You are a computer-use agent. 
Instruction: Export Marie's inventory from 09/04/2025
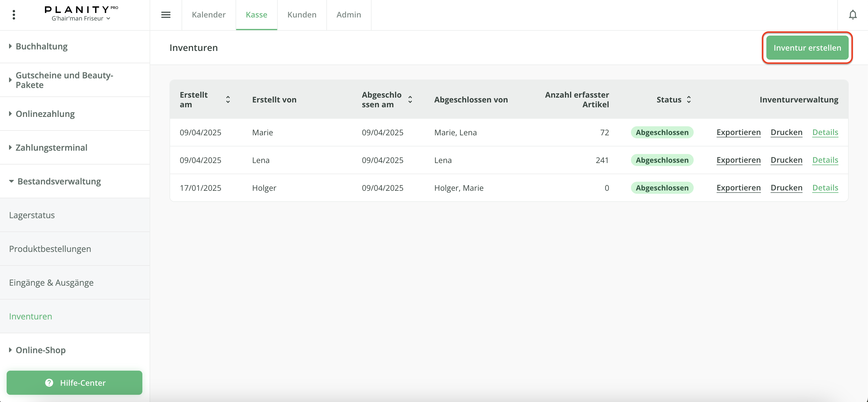click(x=738, y=132)
